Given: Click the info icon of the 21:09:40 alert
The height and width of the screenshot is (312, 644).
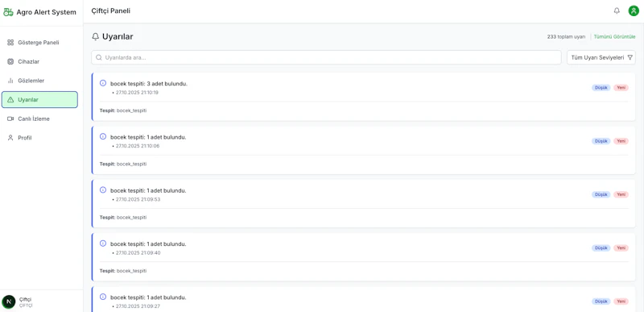Looking at the screenshot, I should [103, 243].
